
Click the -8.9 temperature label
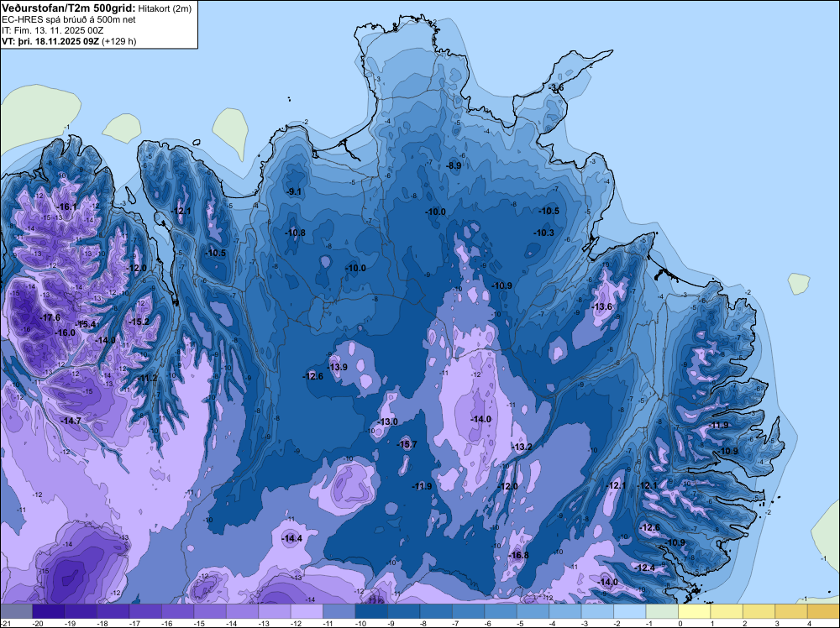pos(454,165)
